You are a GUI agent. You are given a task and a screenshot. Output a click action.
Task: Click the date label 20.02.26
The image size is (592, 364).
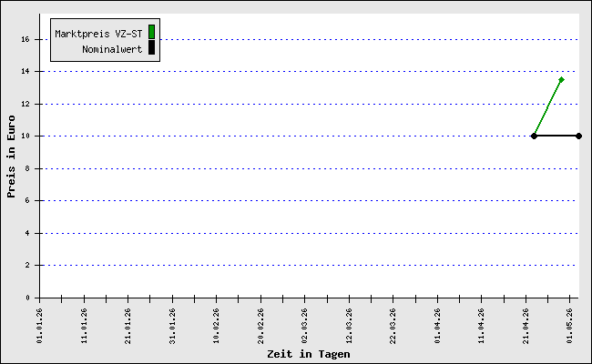point(260,326)
